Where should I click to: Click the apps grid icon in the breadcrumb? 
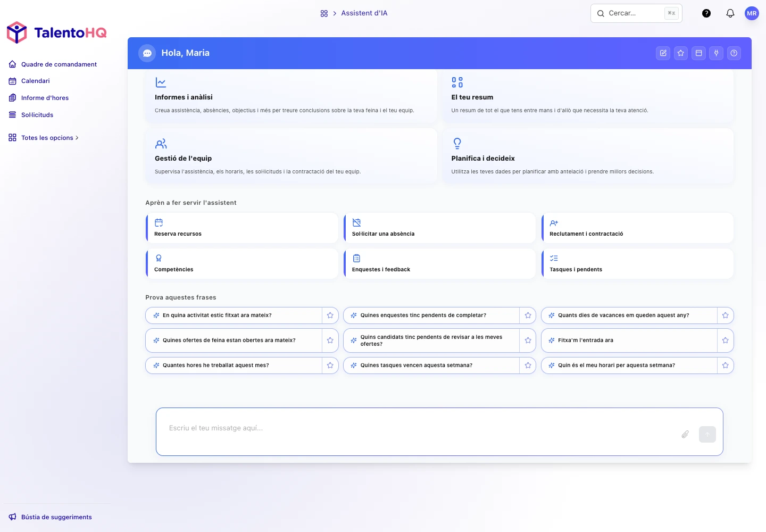tap(324, 13)
